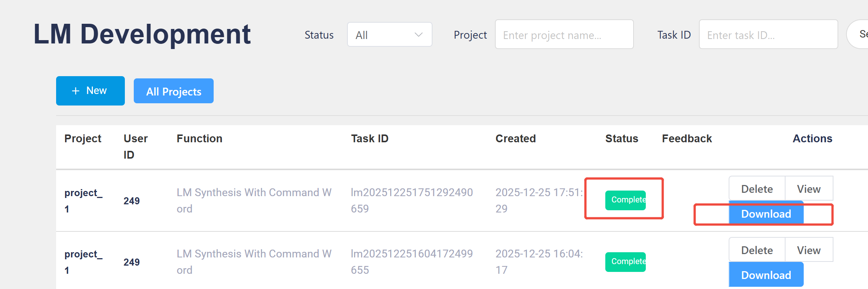The height and width of the screenshot is (289, 868).
Task: Delete the task created at 16:04
Action: pos(757,250)
